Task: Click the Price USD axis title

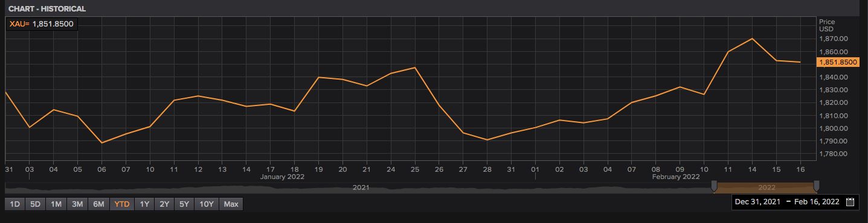Action: (x=826, y=25)
